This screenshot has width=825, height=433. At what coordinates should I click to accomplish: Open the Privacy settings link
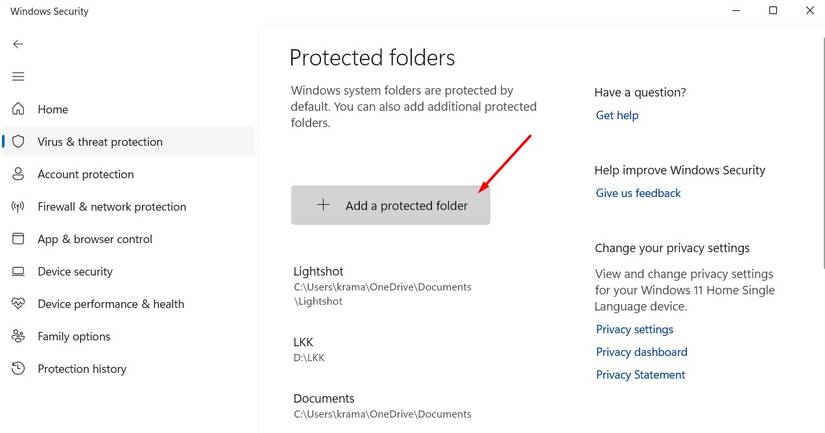(x=634, y=329)
